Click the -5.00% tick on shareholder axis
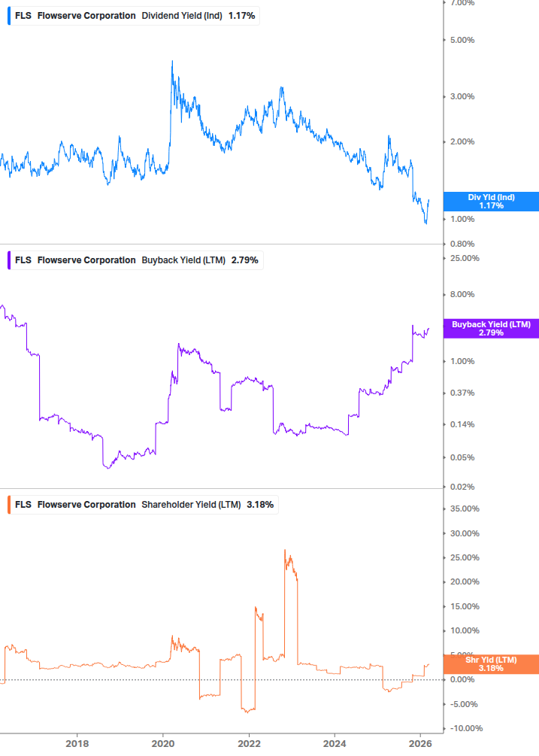Screen dimensions: 539x756 pos(464,704)
